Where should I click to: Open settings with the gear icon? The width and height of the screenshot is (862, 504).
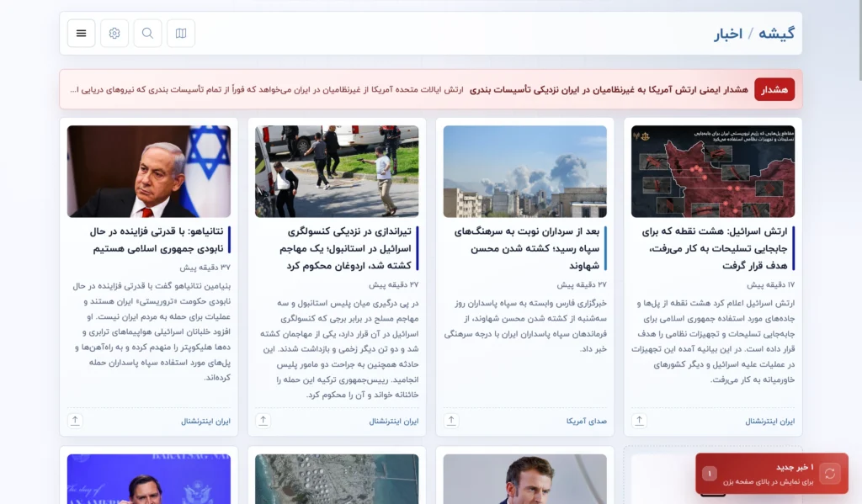point(114,34)
